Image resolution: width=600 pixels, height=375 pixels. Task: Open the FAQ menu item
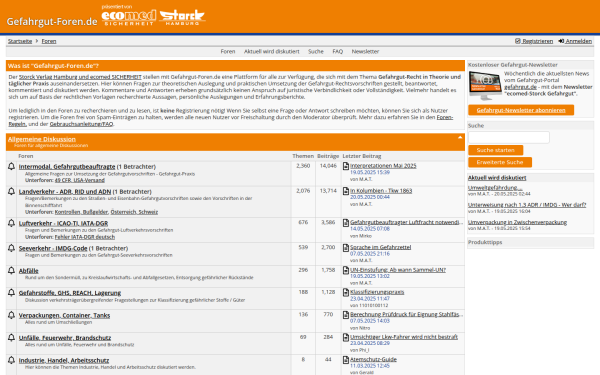tap(338, 51)
